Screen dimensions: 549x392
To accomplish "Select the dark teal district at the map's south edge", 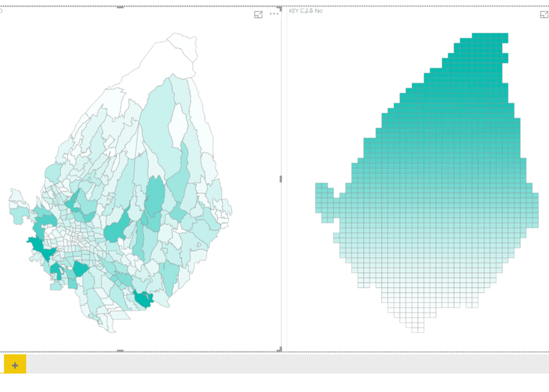I will (x=143, y=299).
